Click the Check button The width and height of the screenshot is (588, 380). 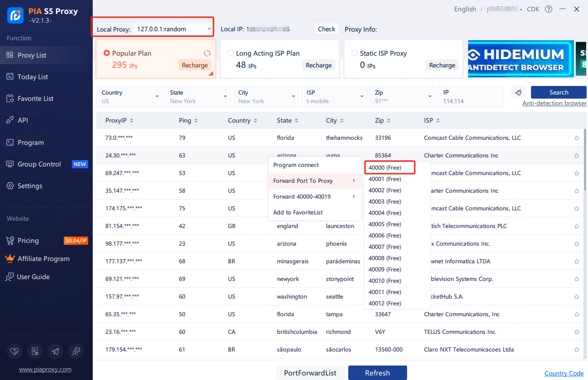(x=327, y=29)
